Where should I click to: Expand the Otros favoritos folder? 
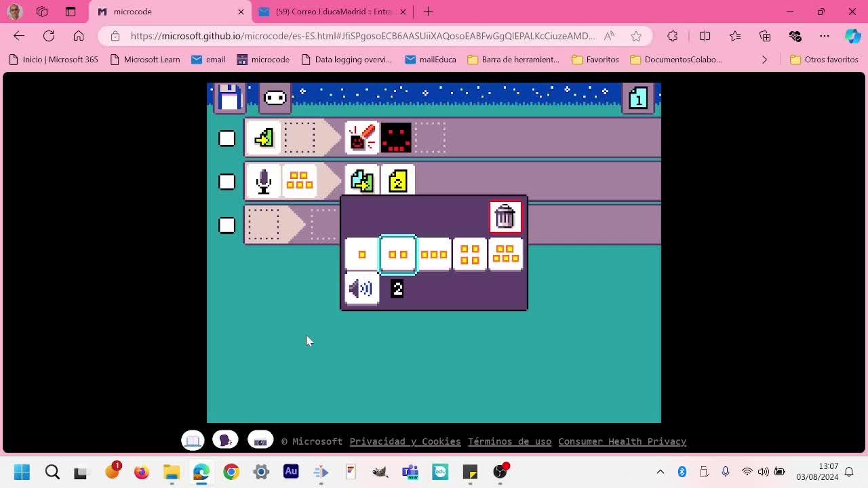(x=825, y=60)
